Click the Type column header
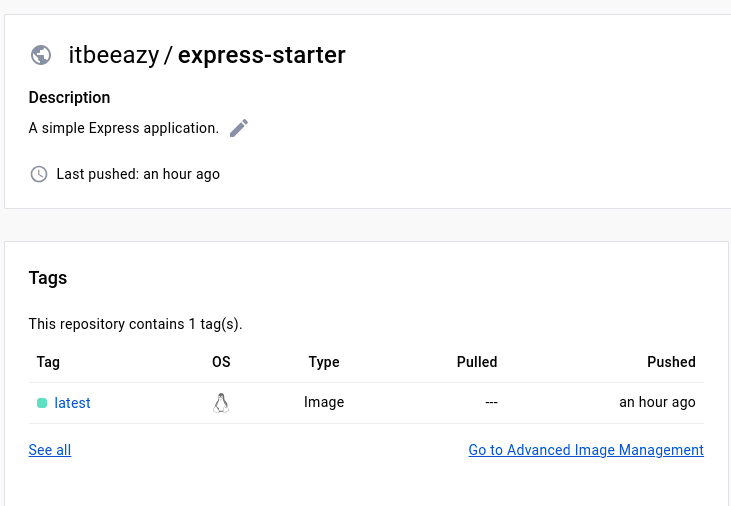The width and height of the screenshot is (731, 506). pyautogui.click(x=324, y=362)
